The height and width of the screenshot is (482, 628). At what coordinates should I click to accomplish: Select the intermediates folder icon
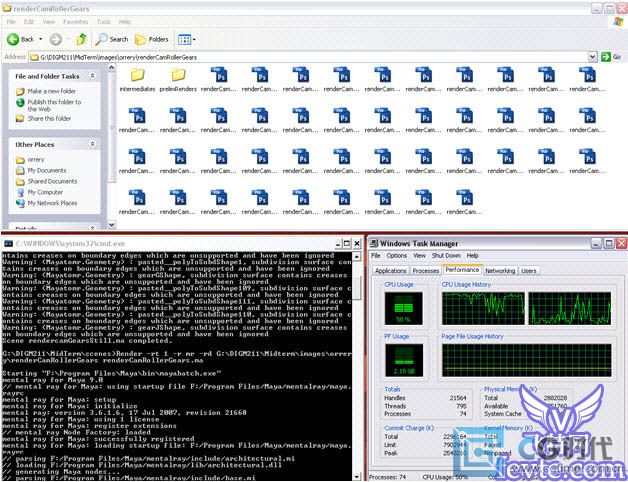137,75
